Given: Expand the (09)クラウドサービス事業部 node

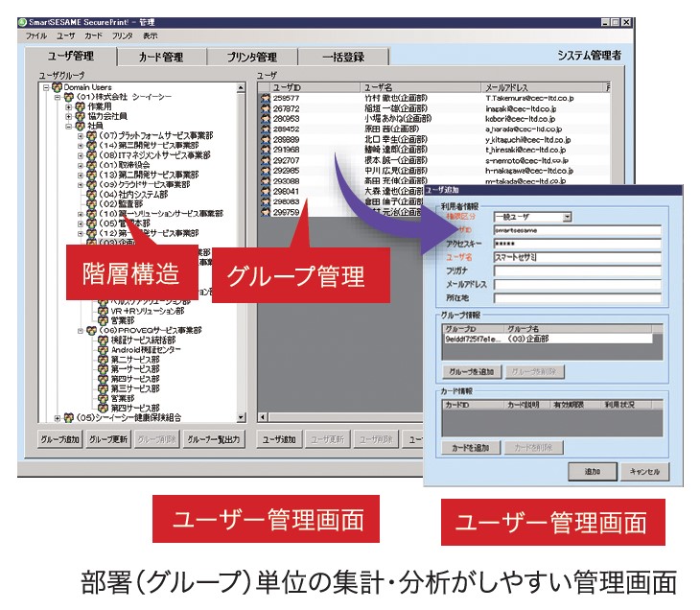Looking at the screenshot, I should click(81, 185).
